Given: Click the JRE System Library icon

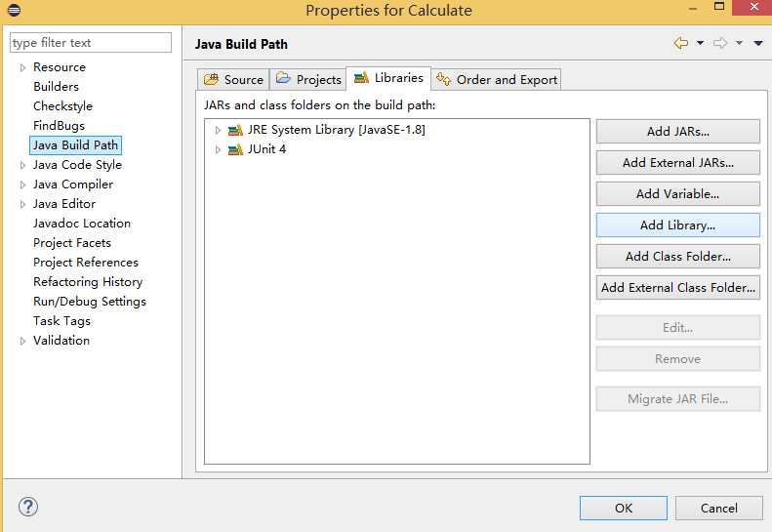Looking at the screenshot, I should click(235, 130).
